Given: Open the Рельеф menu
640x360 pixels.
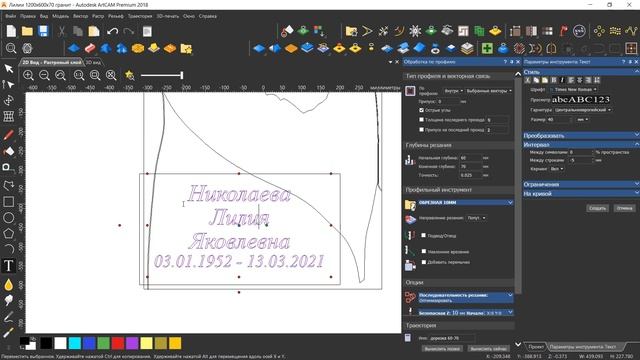Looking at the screenshot, I should click(116, 16).
